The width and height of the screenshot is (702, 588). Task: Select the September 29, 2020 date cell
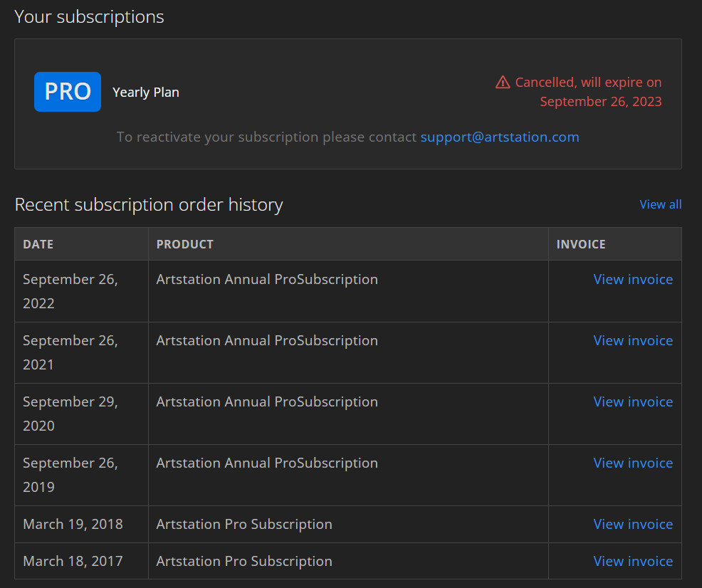[81, 414]
